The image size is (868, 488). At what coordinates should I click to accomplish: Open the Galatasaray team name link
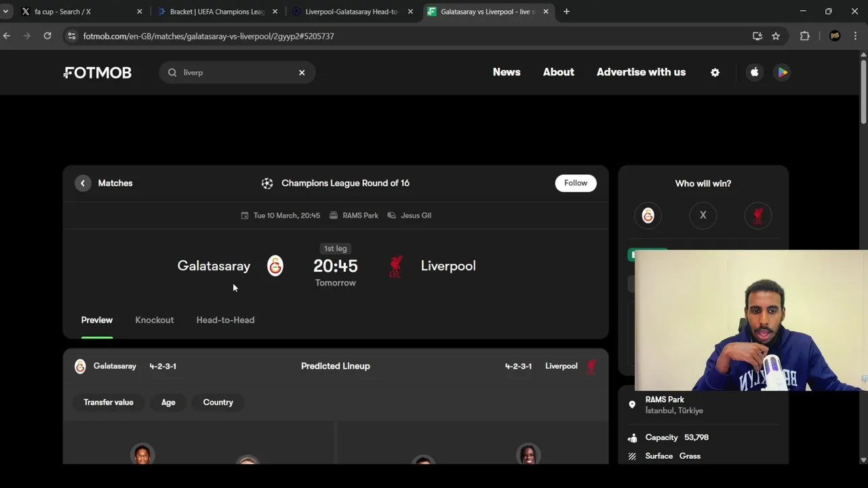214,266
